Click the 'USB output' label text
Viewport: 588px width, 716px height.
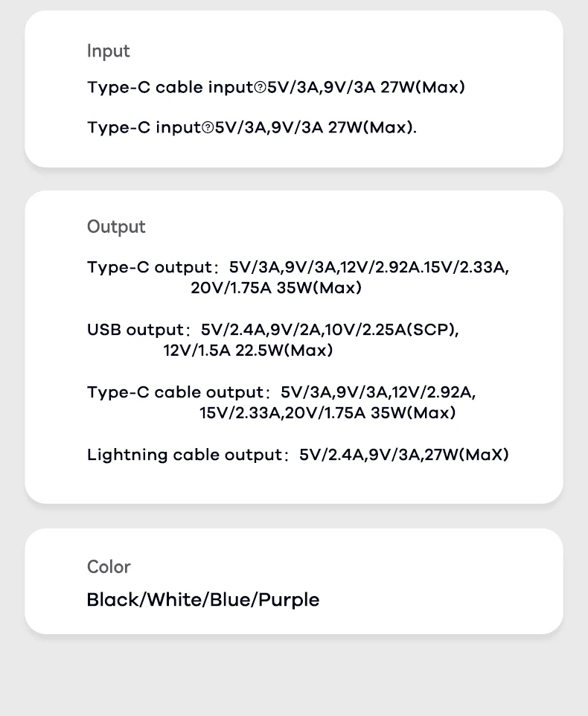click(x=135, y=330)
